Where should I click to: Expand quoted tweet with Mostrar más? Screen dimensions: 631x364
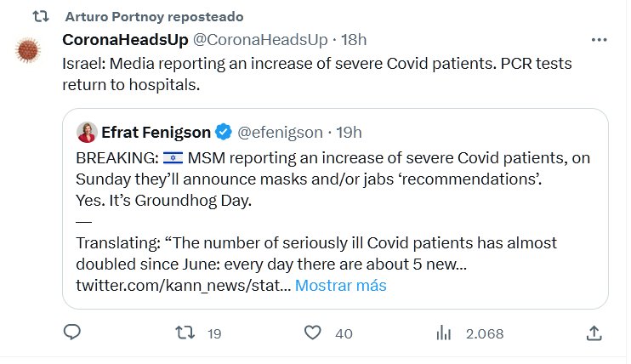(x=340, y=286)
